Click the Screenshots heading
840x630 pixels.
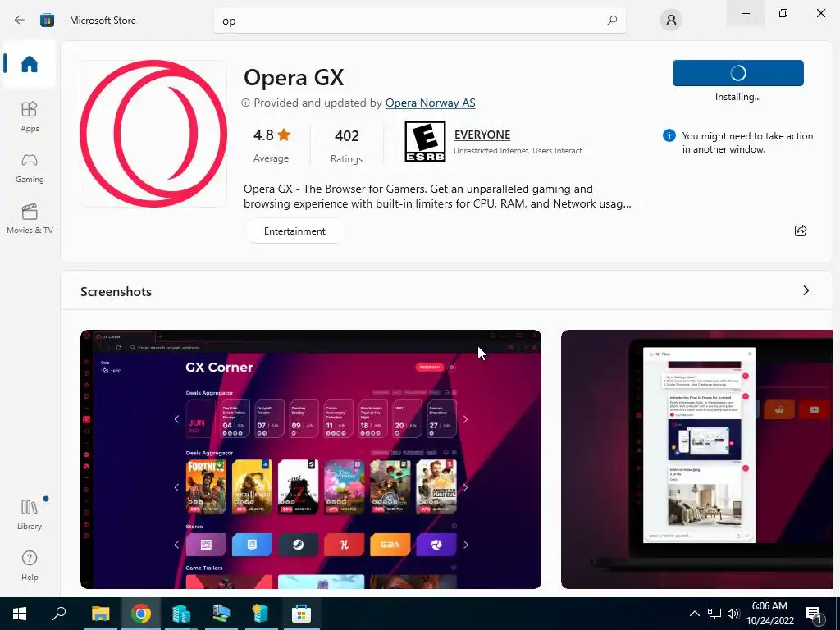coord(116,291)
